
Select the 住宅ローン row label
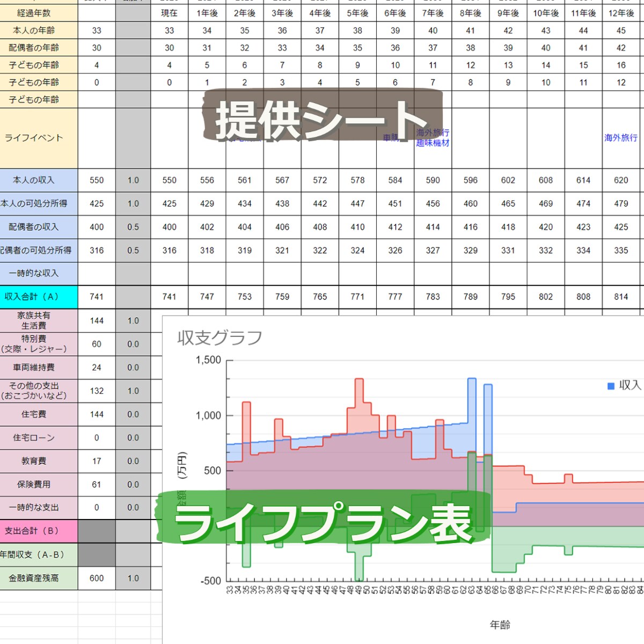pyautogui.click(x=34, y=438)
